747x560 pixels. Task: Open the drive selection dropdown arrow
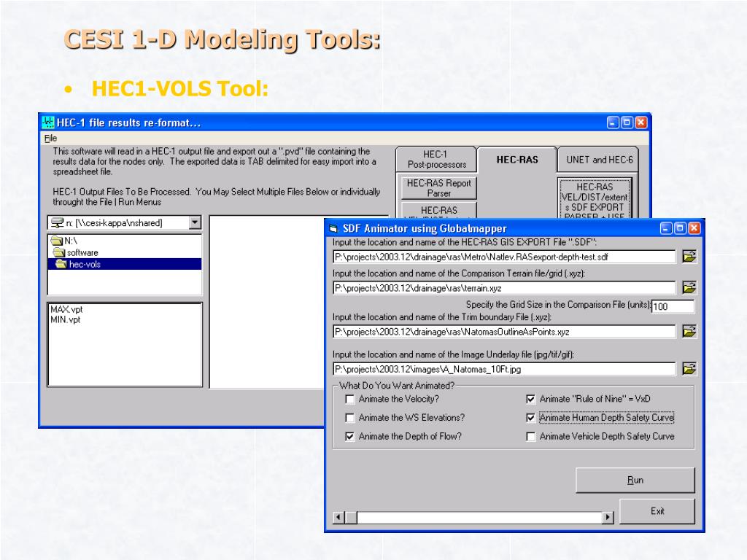pos(195,222)
